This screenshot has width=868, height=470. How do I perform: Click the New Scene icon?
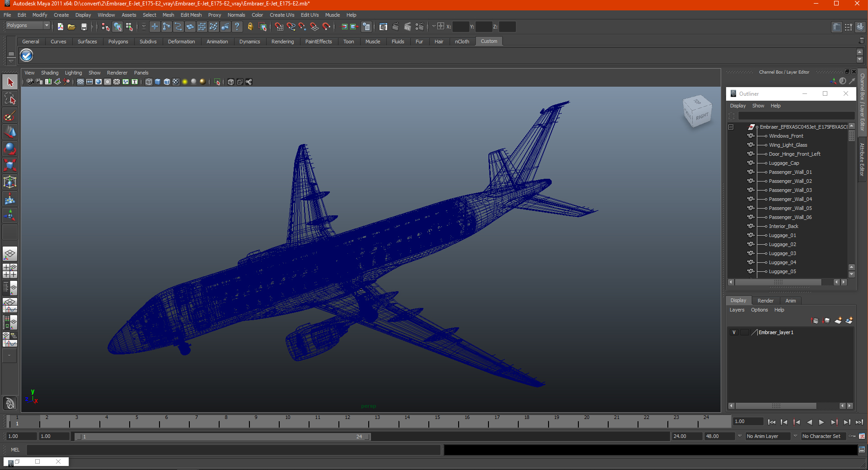tap(60, 27)
